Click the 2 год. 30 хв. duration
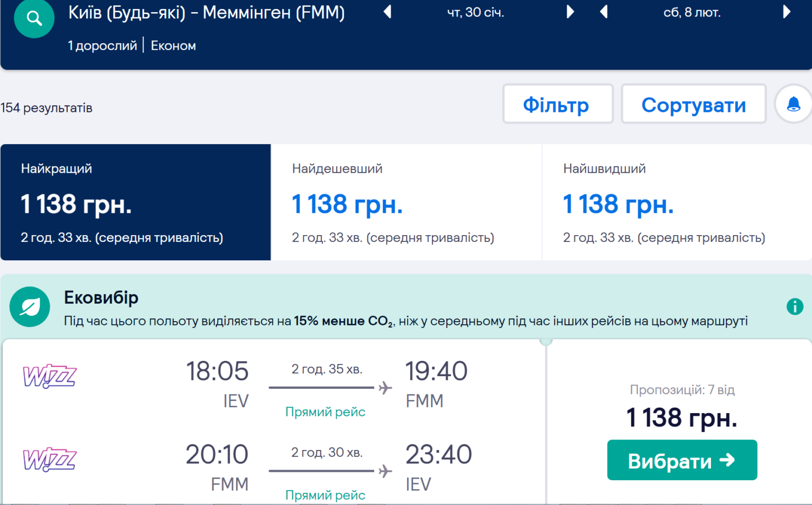 pos(327,452)
